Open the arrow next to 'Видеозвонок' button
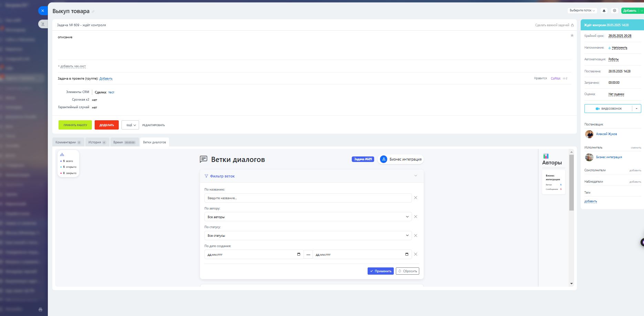644x316 pixels. [x=636, y=109]
